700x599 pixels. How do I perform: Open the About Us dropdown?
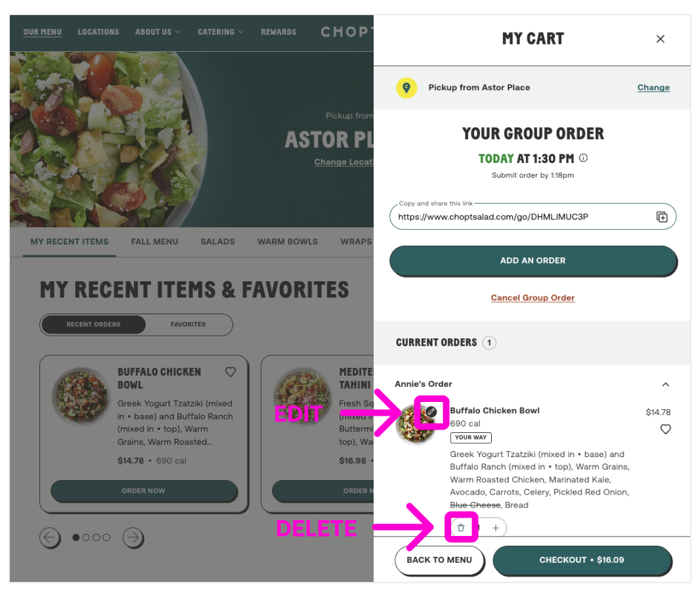(158, 32)
